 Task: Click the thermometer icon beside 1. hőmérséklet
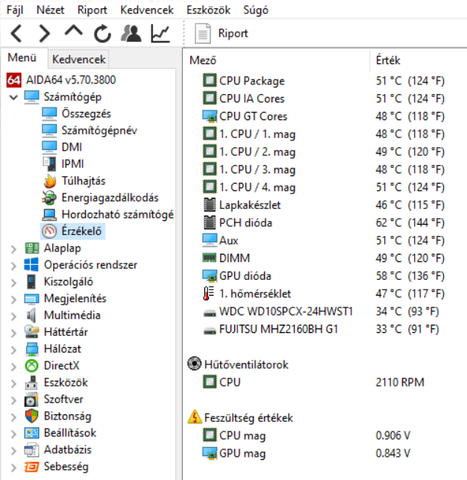208,293
